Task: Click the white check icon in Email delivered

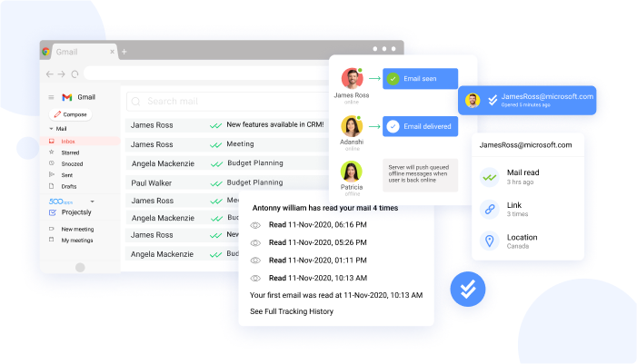Action: [x=393, y=126]
